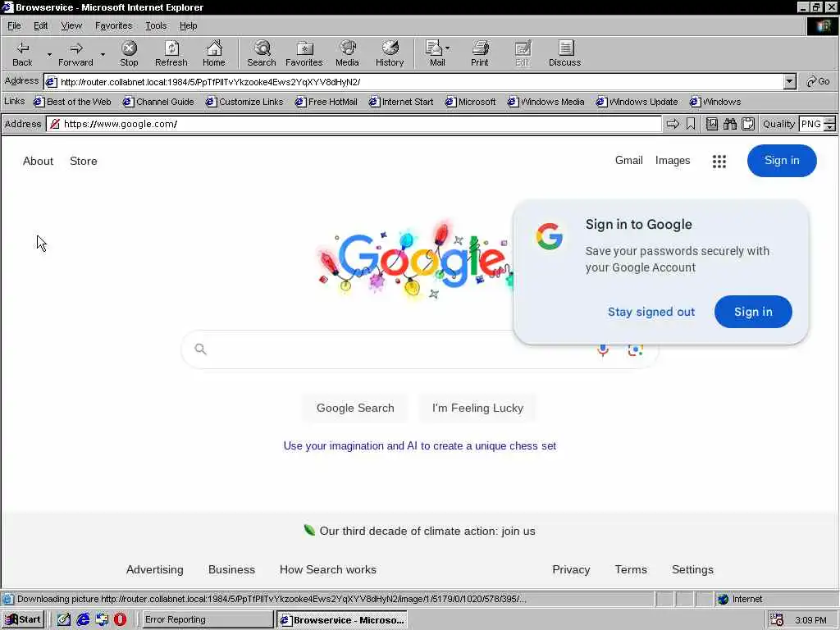Click Sign in in the popup
The height and width of the screenshot is (630, 840).
pyautogui.click(x=753, y=312)
